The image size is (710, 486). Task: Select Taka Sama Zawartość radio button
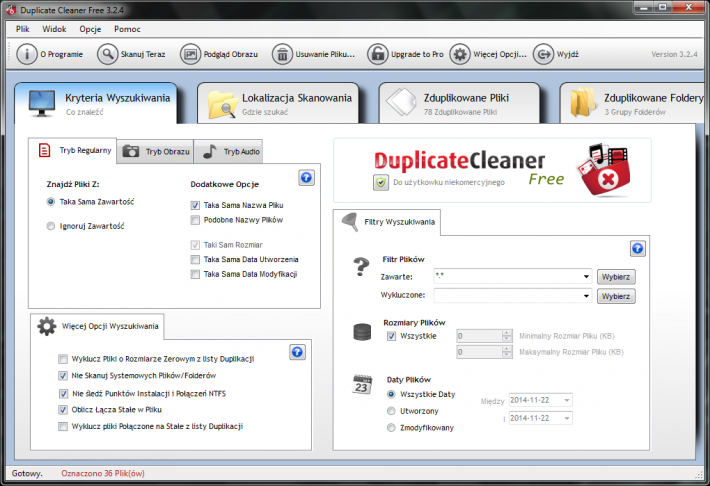(x=51, y=202)
